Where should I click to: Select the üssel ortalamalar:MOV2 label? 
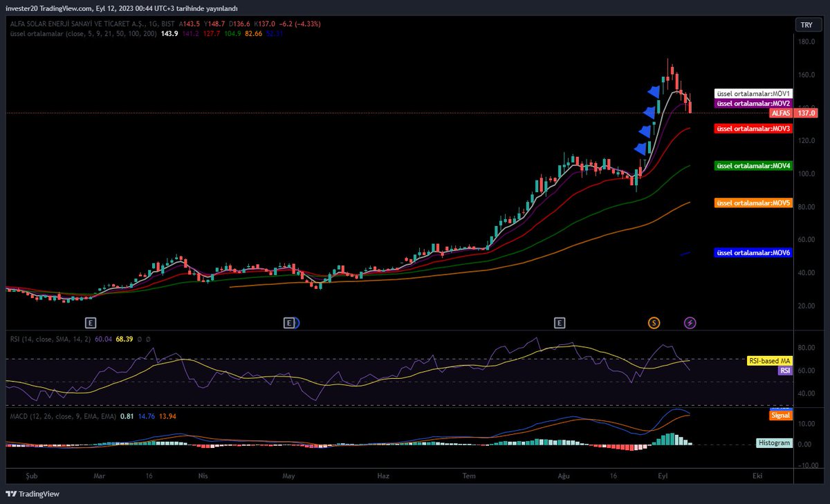753,103
